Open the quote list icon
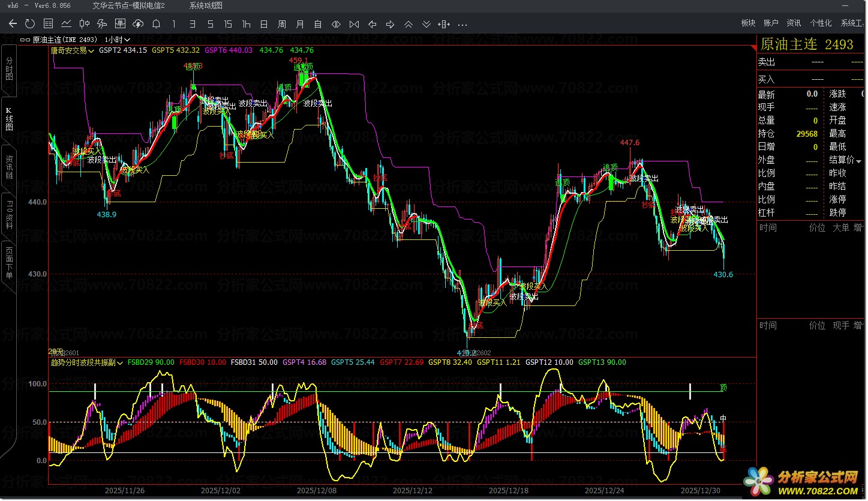 (x=49, y=24)
